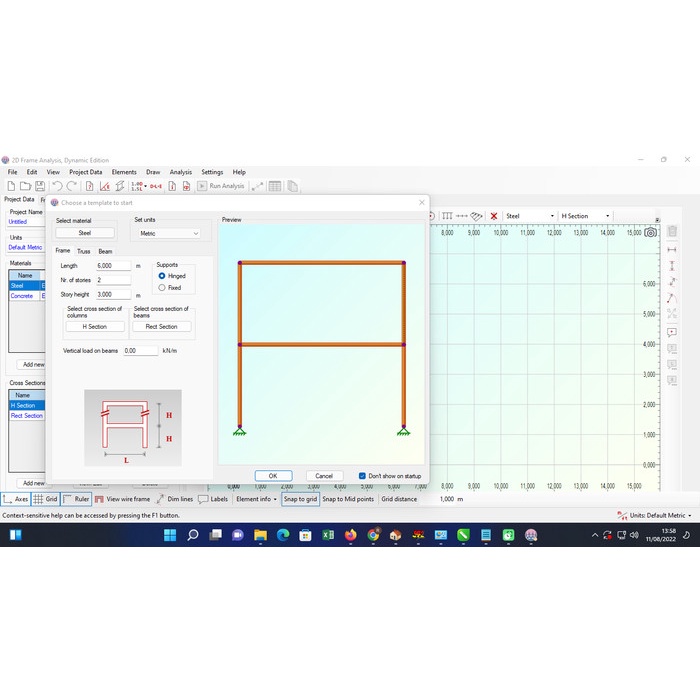Switch to the Beam tab
This screenshot has height=700, width=700.
point(105,251)
